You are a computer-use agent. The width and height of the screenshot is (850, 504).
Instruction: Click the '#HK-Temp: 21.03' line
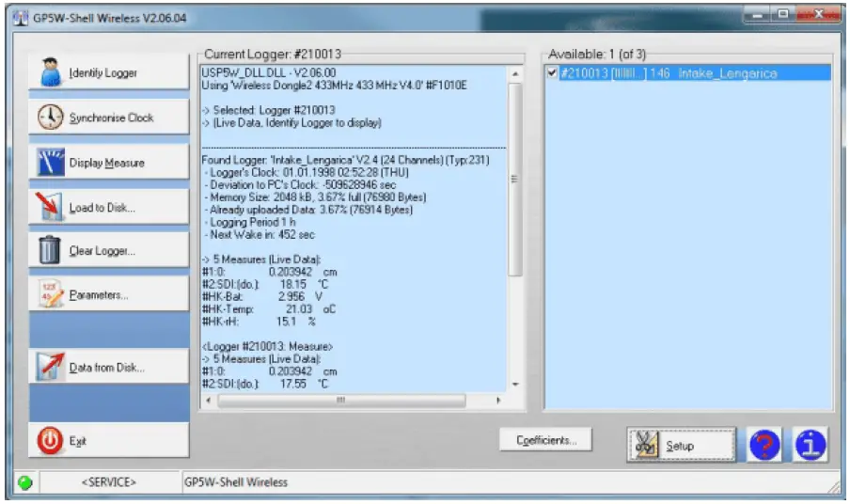[x=269, y=309]
